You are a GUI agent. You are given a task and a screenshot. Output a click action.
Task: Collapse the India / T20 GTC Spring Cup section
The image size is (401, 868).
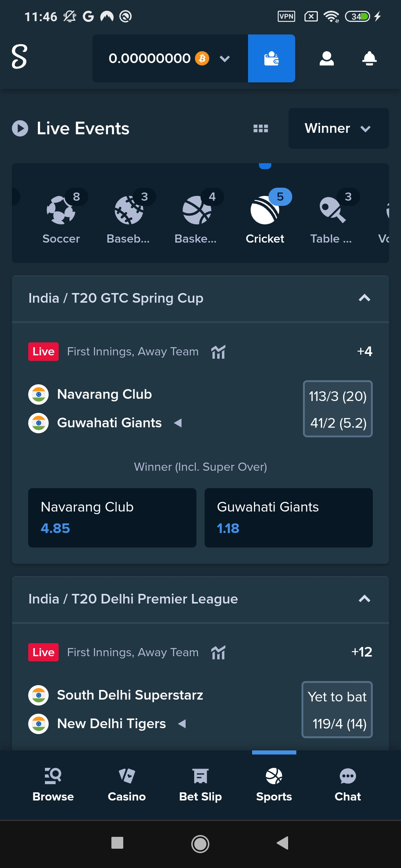coord(365,298)
